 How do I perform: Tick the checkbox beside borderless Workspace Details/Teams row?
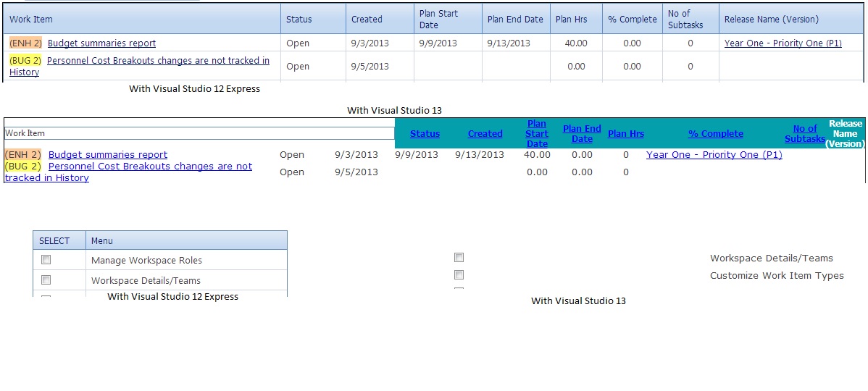pos(459,257)
